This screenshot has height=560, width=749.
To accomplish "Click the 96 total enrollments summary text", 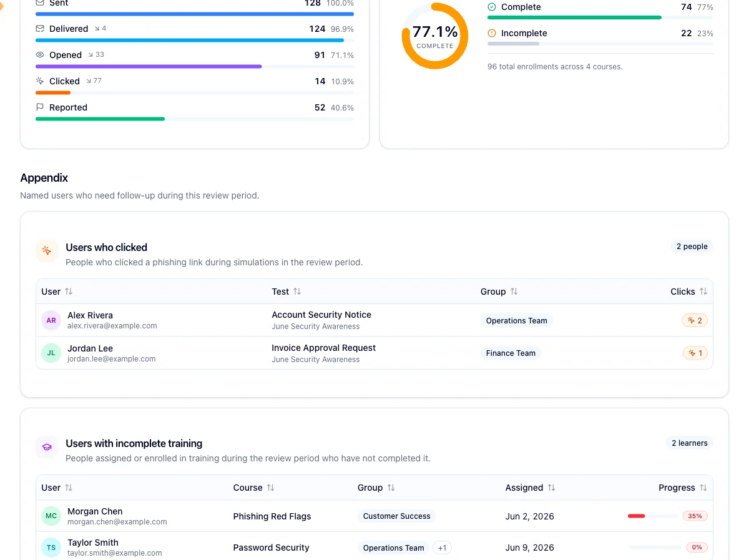I will pyautogui.click(x=555, y=66).
